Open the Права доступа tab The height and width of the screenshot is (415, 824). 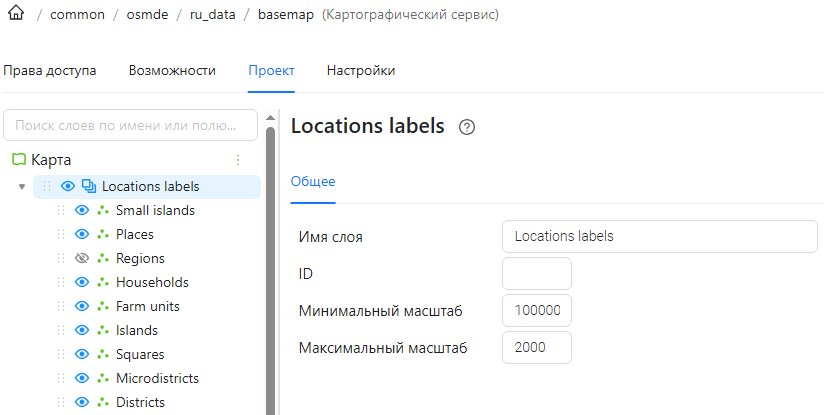[x=49, y=70]
